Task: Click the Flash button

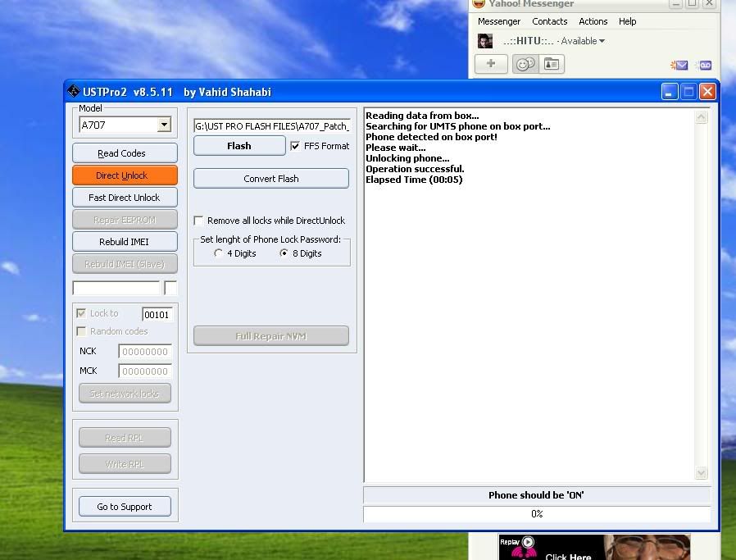Action: click(239, 145)
